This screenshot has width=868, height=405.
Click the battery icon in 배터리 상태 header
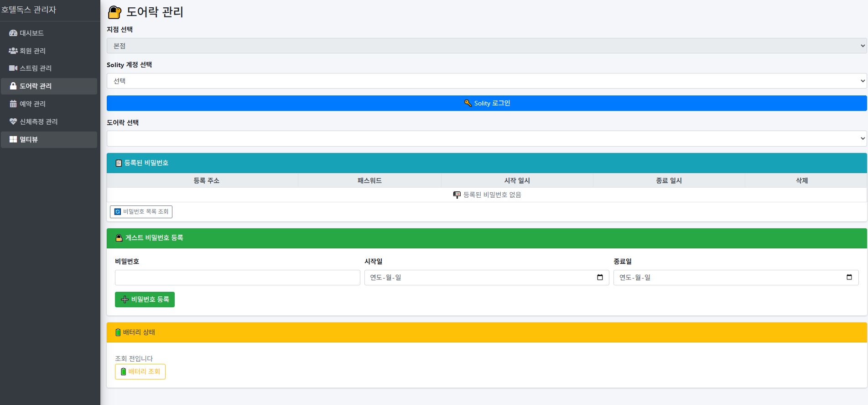click(118, 332)
